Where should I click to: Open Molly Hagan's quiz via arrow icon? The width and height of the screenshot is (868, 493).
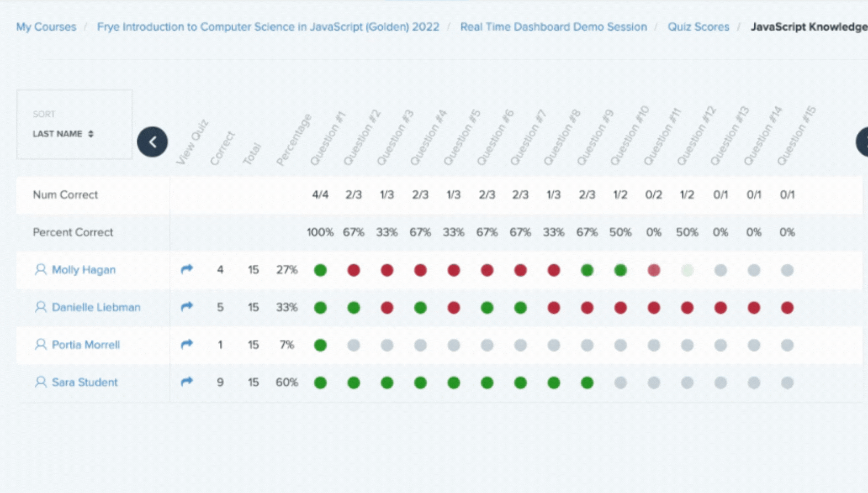[x=187, y=269]
